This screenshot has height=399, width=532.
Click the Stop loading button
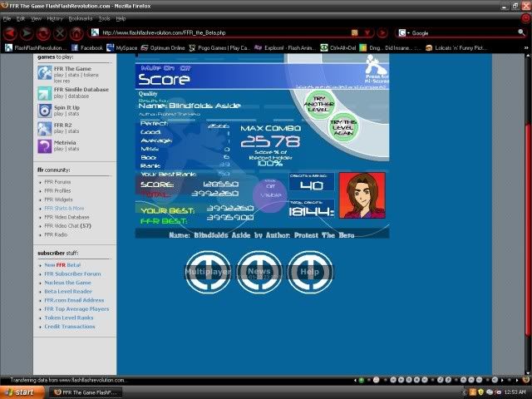click(59, 33)
